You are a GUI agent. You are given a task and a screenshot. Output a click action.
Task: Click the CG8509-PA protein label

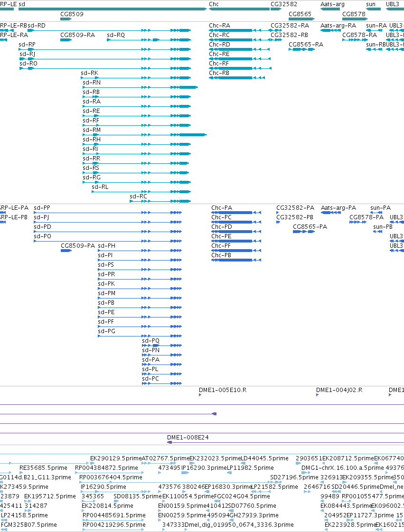point(78,246)
